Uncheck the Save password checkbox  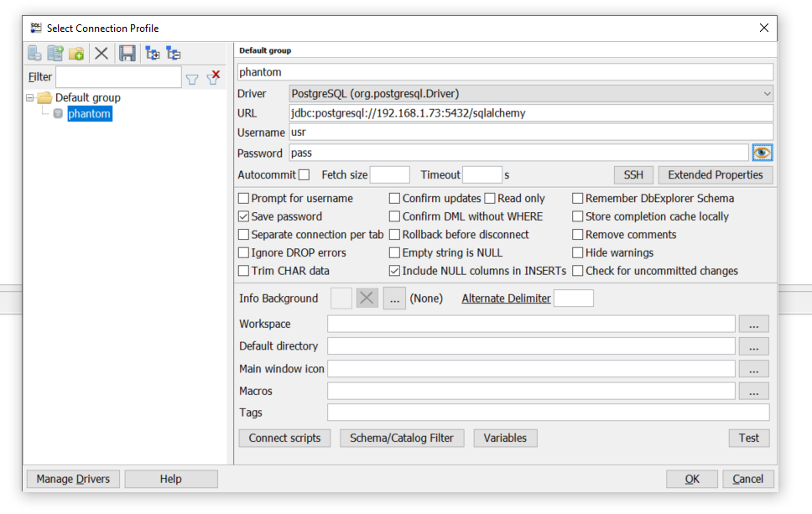[243, 216]
